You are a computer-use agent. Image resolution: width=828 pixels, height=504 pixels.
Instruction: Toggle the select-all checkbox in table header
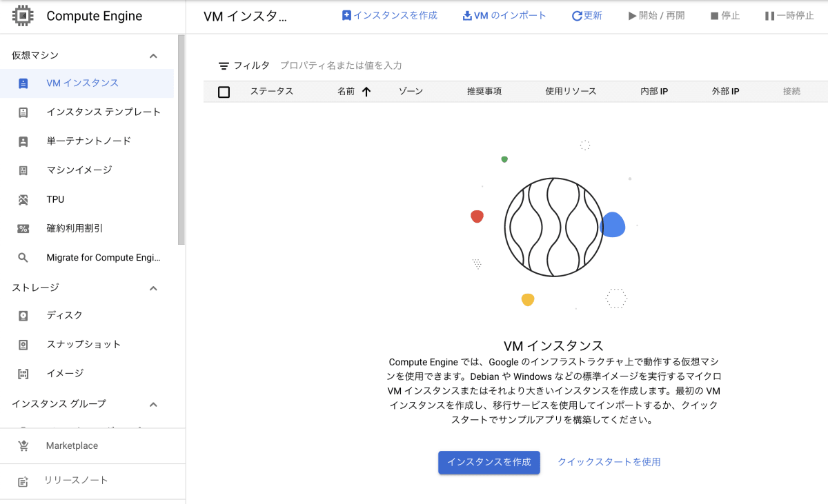click(x=224, y=92)
